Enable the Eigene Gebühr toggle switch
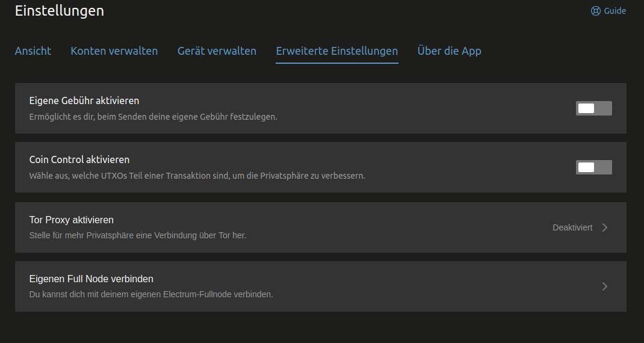Image resolution: width=644 pixels, height=343 pixels. click(593, 108)
